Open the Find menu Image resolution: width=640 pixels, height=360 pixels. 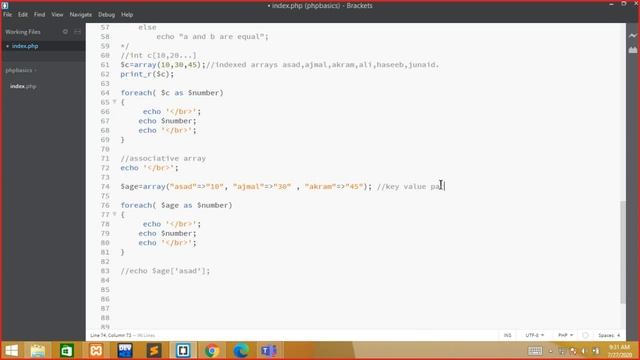(x=39, y=14)
